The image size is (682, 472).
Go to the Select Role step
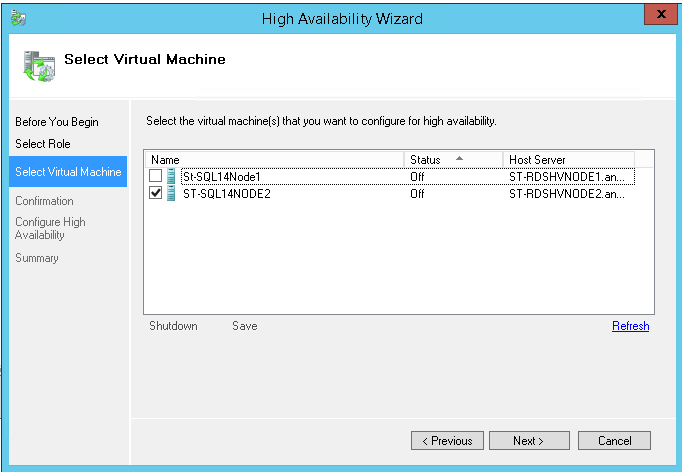coord(43,144)
